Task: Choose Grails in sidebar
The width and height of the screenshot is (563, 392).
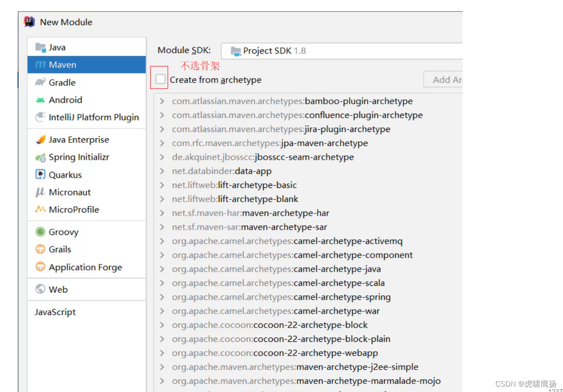Action: pyautogui.click(x=87, y=249)
